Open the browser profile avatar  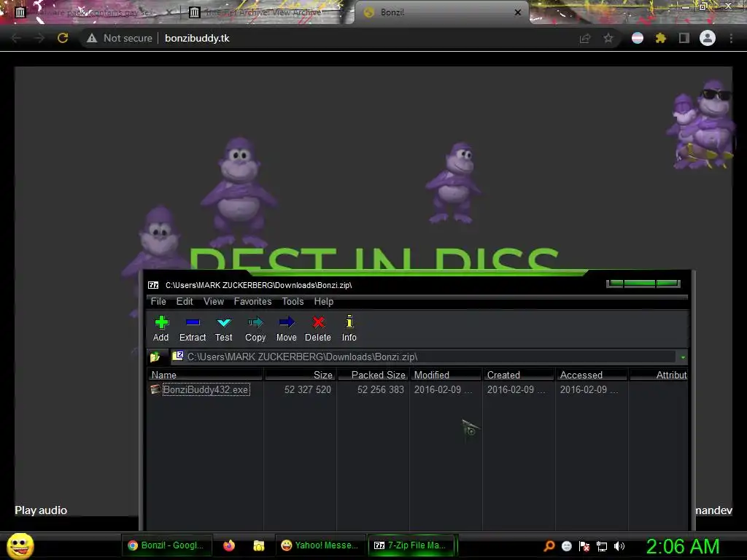tap(708, 38)
